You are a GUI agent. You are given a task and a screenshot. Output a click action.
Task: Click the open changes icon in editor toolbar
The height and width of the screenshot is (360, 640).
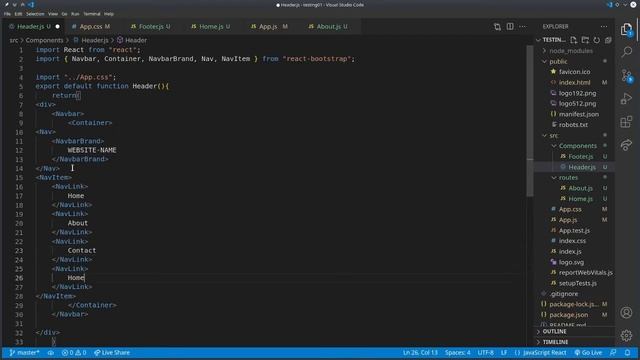[x=497, y=27]
